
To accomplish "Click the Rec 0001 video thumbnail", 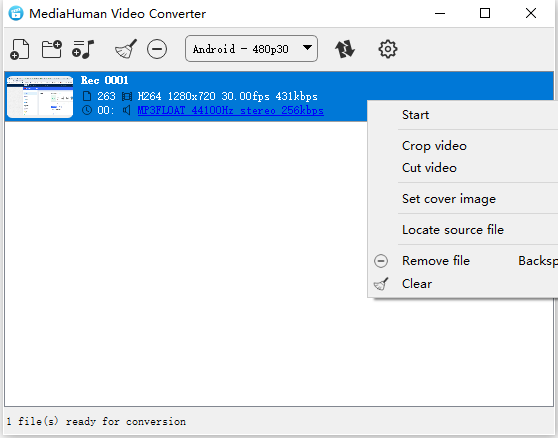I will click(x=40, y=96).
